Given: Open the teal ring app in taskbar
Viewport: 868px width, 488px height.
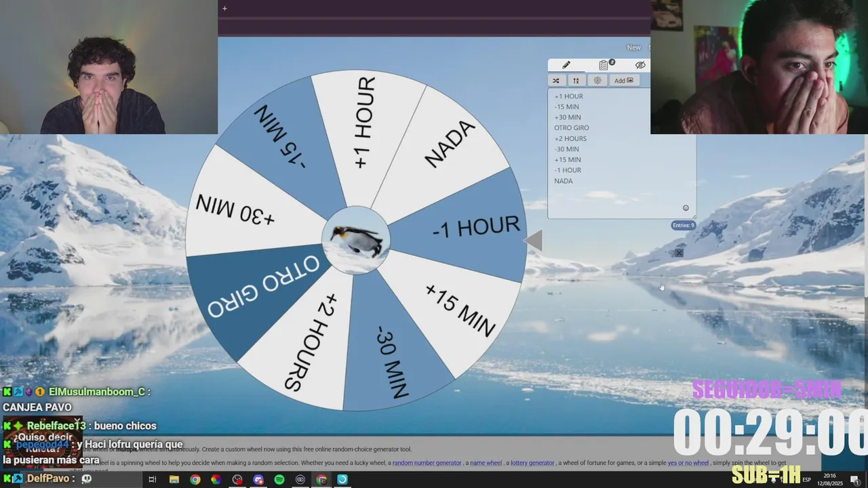Looking at the screenshot, I should tap(342, 479).
